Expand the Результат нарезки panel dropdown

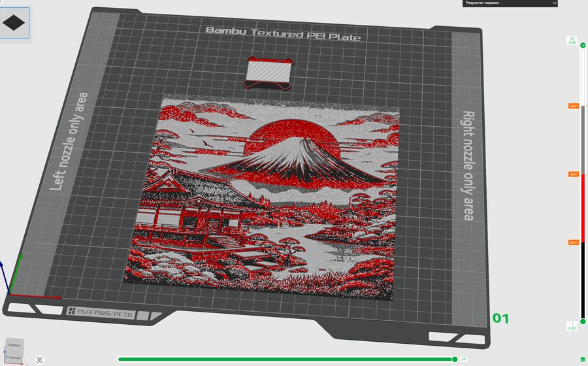pos(554,3)
